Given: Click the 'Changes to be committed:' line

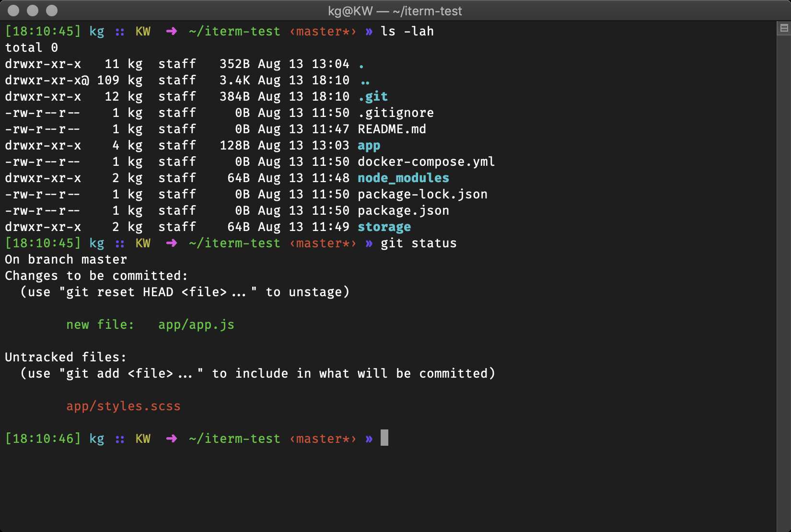Looking at the screenshot, I should (96, 276).
